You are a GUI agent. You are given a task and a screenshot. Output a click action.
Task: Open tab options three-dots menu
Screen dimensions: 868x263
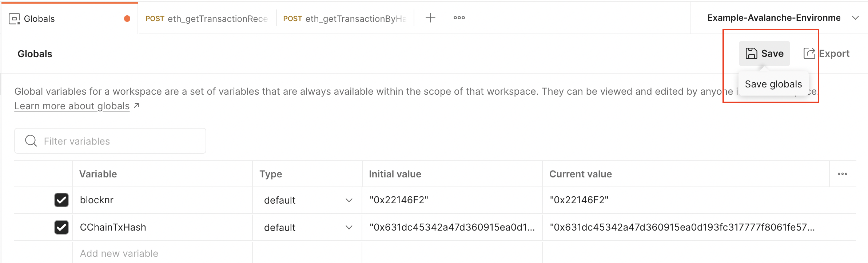pos(459,18)
